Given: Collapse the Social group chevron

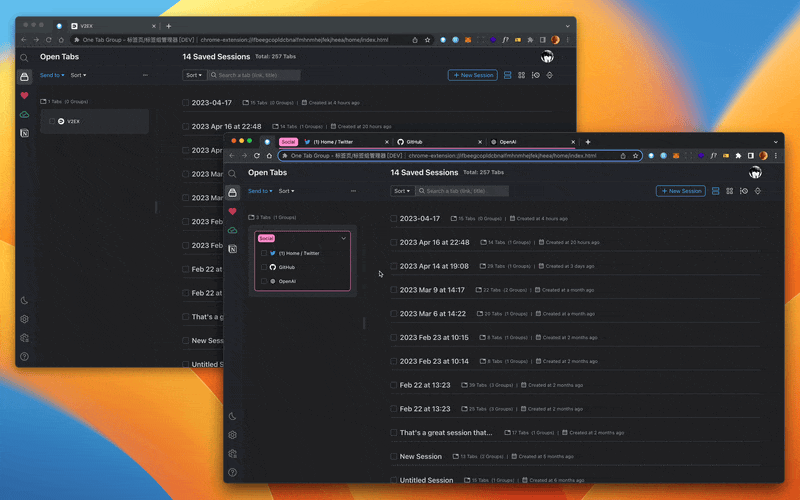Looking at the screenshot, I should (x=343, y=238).
